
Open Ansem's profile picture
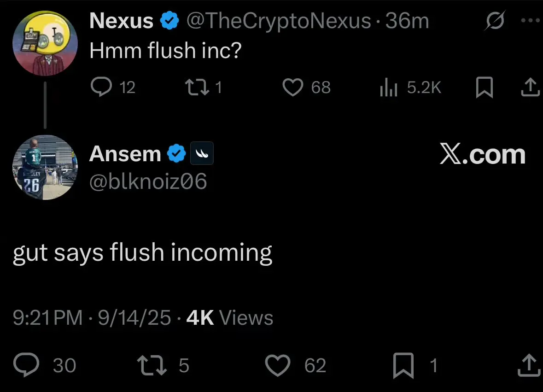(45, 167)
